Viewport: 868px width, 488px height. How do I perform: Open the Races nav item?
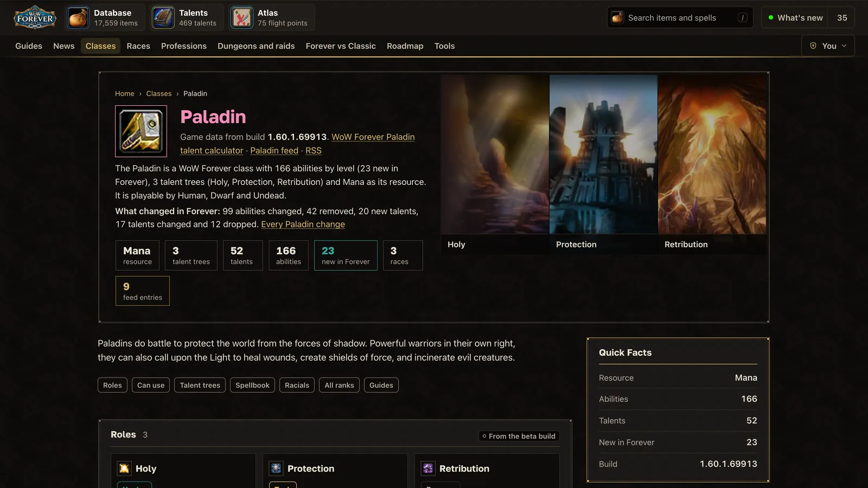[138, 46]
